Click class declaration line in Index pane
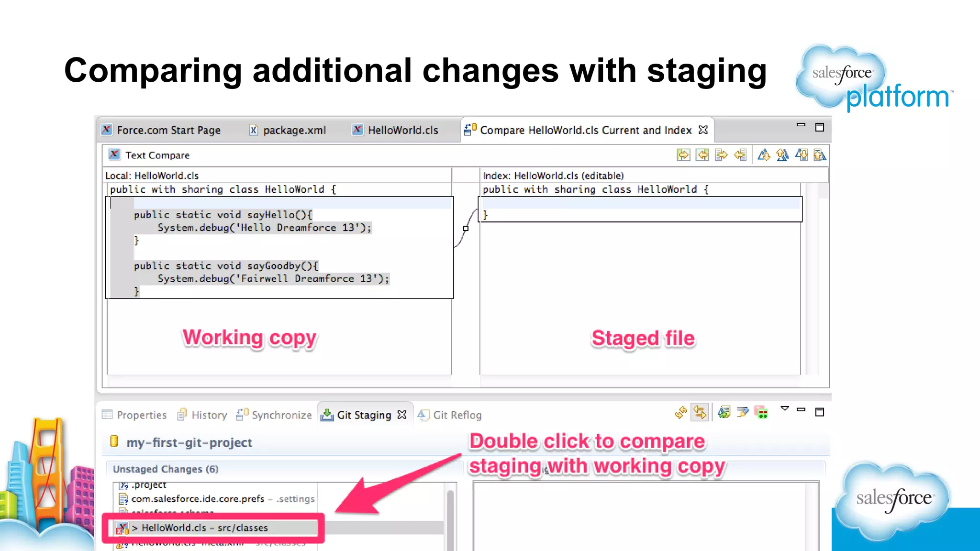980x551 pixels. [596, 189]
